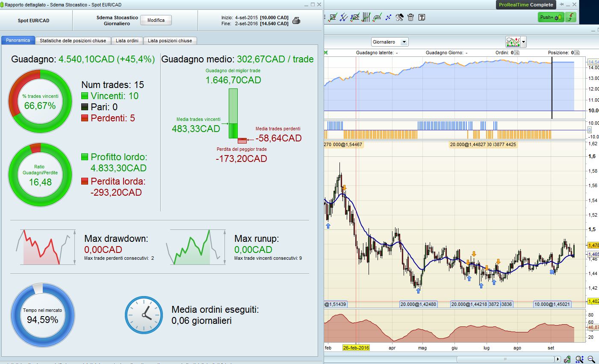Click the Max drawdown chart thumbnail
Viewport: 599px width, 364px height.
coord(45,247)
